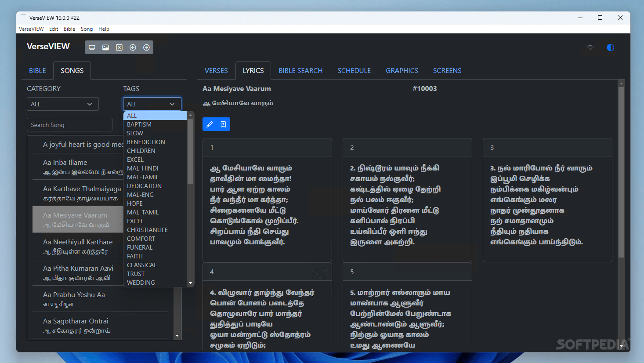Click the background image icon in toolbar
Screen dimensions: 644x363
click(x=105, y=47)
